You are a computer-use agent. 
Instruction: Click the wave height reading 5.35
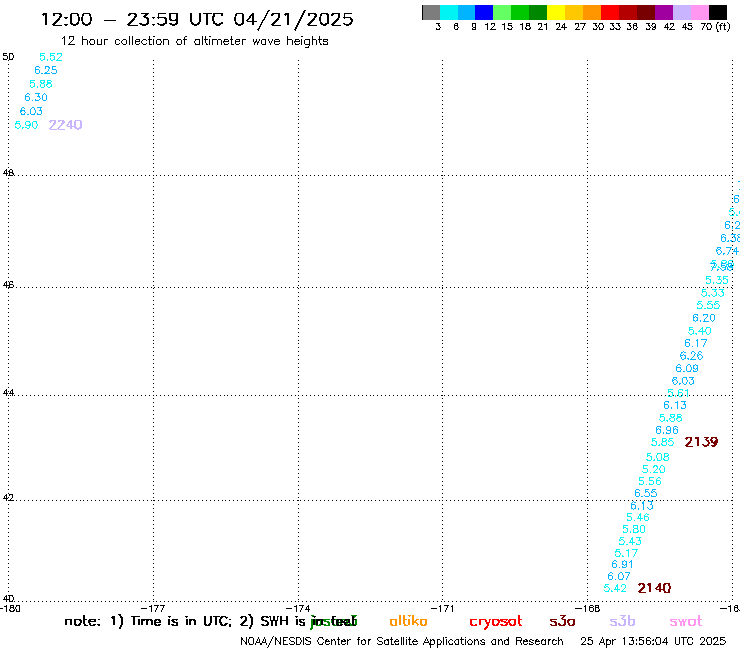717,280
